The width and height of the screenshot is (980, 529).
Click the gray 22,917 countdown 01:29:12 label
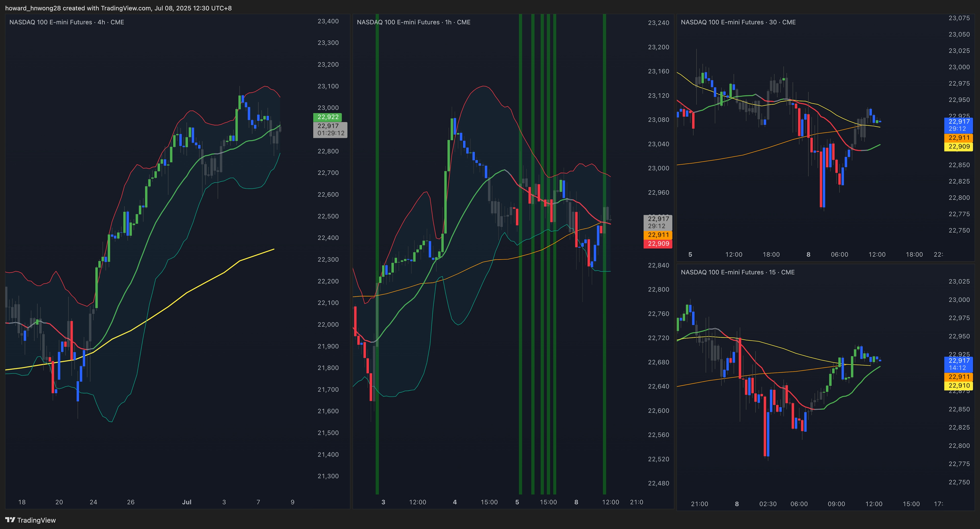(330, 130)
